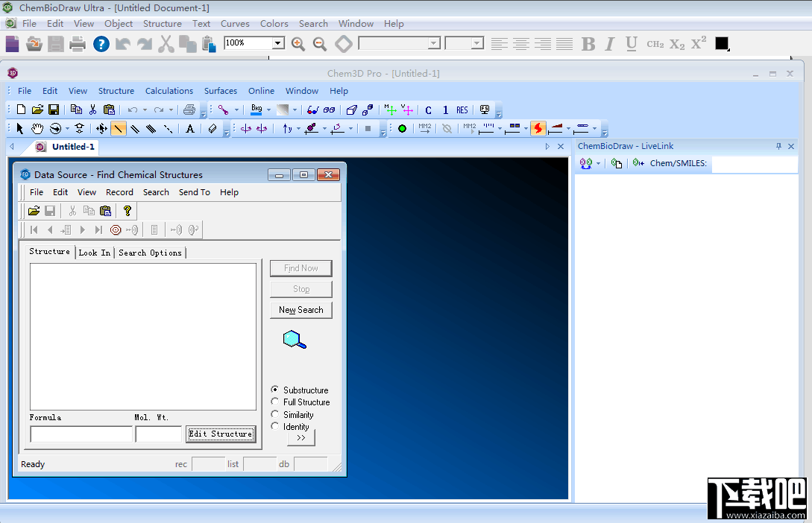Click the gradient background effect swatch
This screenshot has height=523, width=812.
point(283,110)
